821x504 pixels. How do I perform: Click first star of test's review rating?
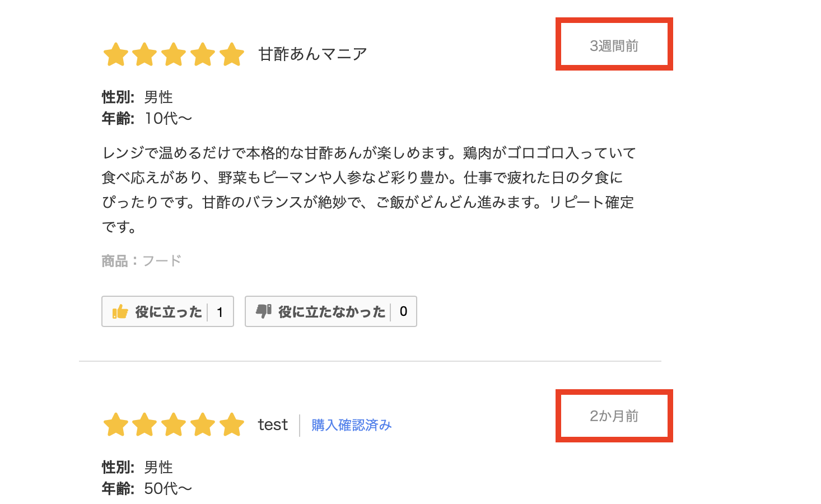click(x=116, y=425)
